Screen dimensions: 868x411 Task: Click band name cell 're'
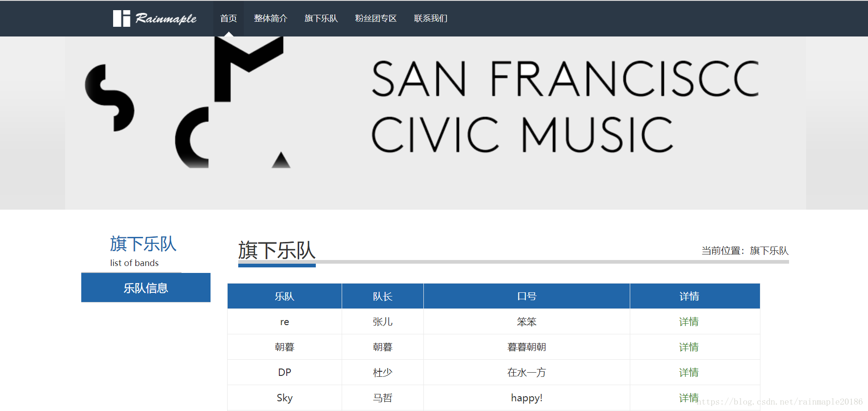(284, 321)
